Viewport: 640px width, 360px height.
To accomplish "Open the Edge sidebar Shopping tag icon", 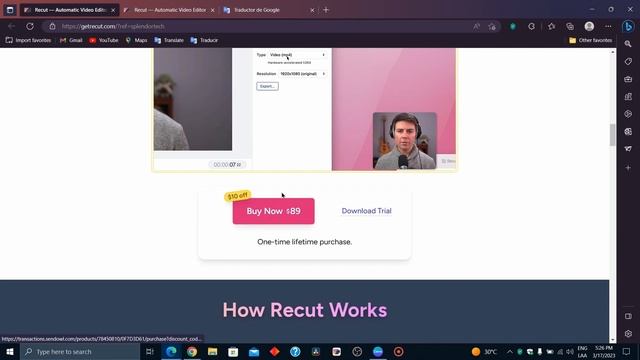I will point(628,62).
